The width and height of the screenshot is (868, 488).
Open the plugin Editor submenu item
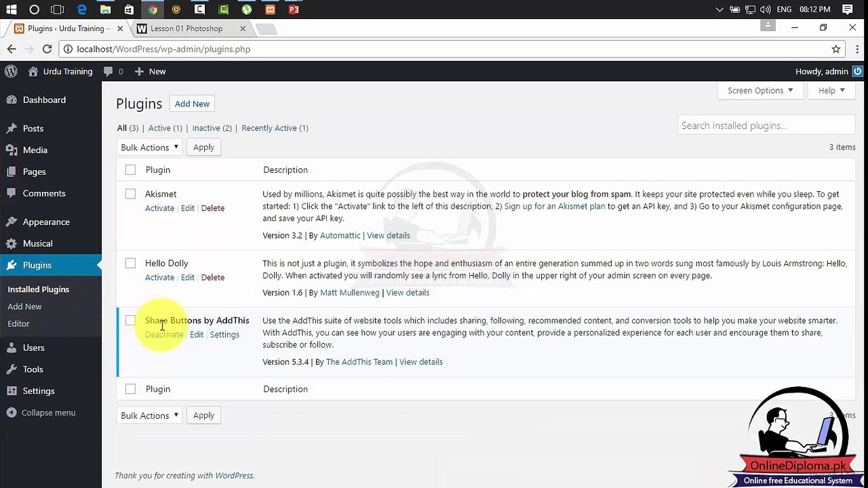coord(18,323)
